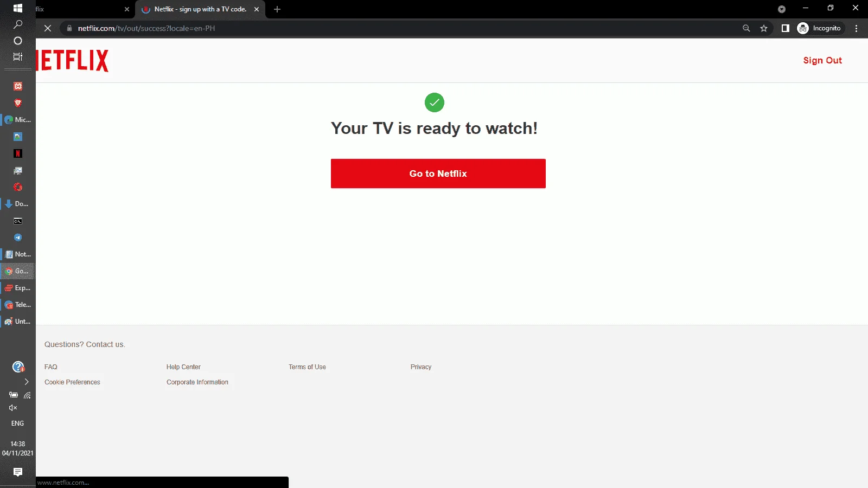
Task: Switch to the 'Tele...' taskbar window
Action: [17, 305]
